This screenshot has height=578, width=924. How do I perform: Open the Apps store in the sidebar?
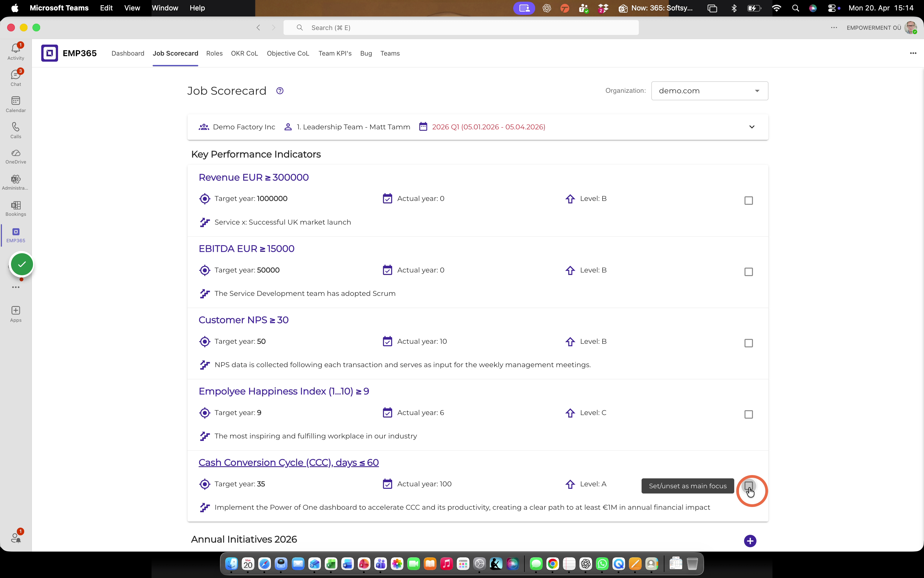[x=16, y=314]
